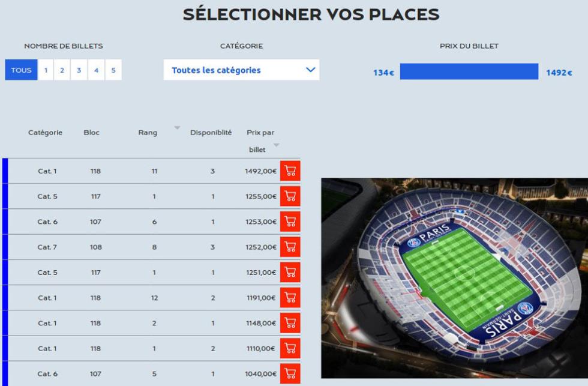Choose 5 tickets in Nombre de billets
The width and height of the screenshot is (588, 386).
113,70
